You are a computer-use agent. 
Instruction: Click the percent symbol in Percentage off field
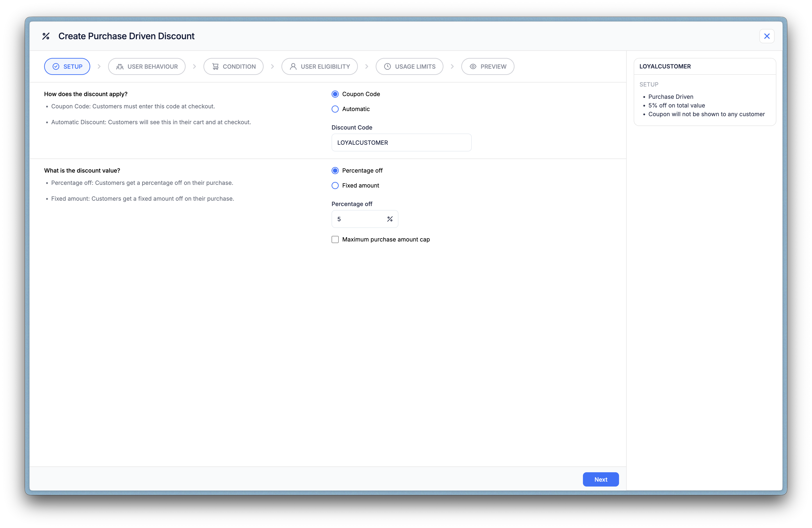click(x=390, y=219)
